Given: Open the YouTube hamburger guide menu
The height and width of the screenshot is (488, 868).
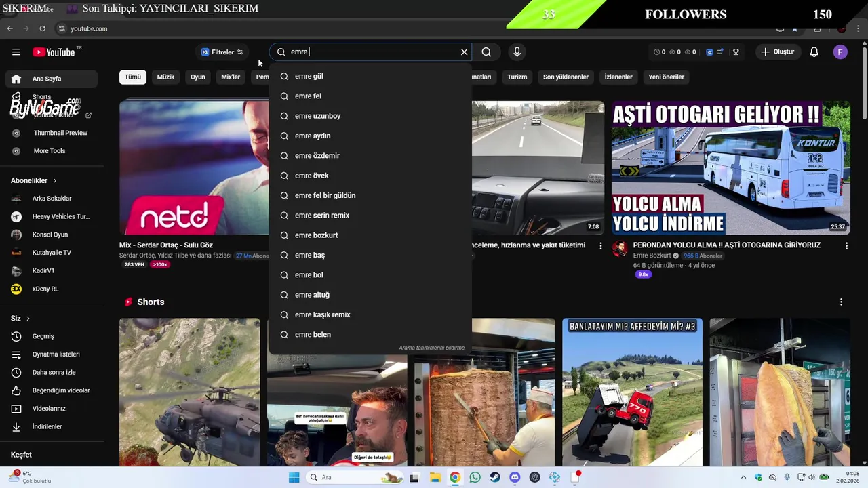Looking at the screenshot, I should [16, 52].
